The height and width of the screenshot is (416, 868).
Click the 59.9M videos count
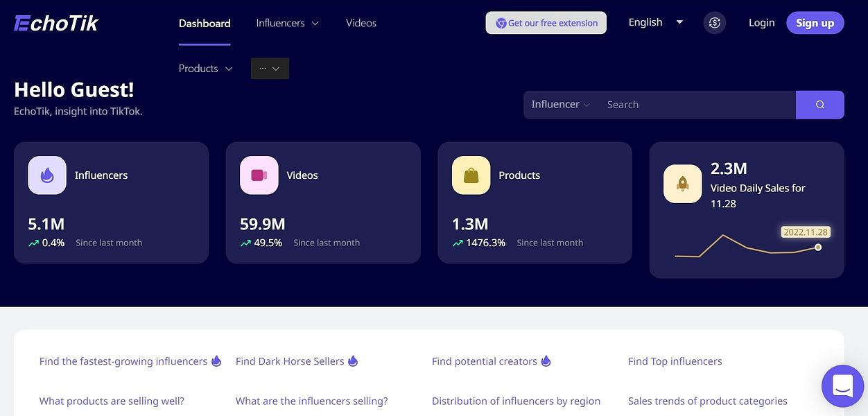point(263,224)
